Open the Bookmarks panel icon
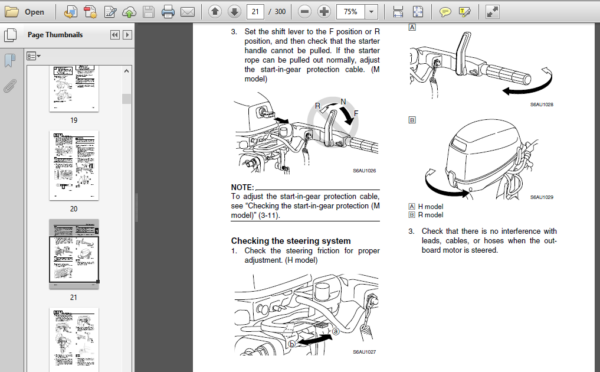This screenshot has height=372, width=600. pos(10,60)
